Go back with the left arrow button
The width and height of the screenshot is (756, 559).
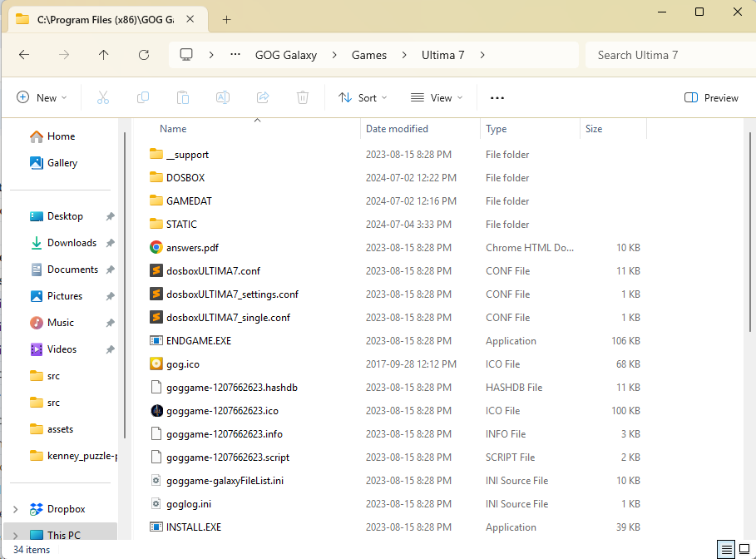pos(24,55)
